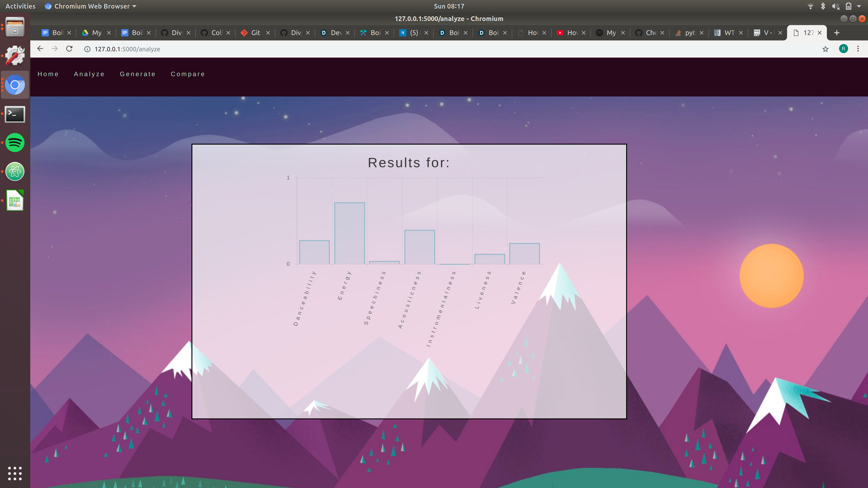Launch Terminal from the dock
The image size is (868, 488).
coord(15,115)
